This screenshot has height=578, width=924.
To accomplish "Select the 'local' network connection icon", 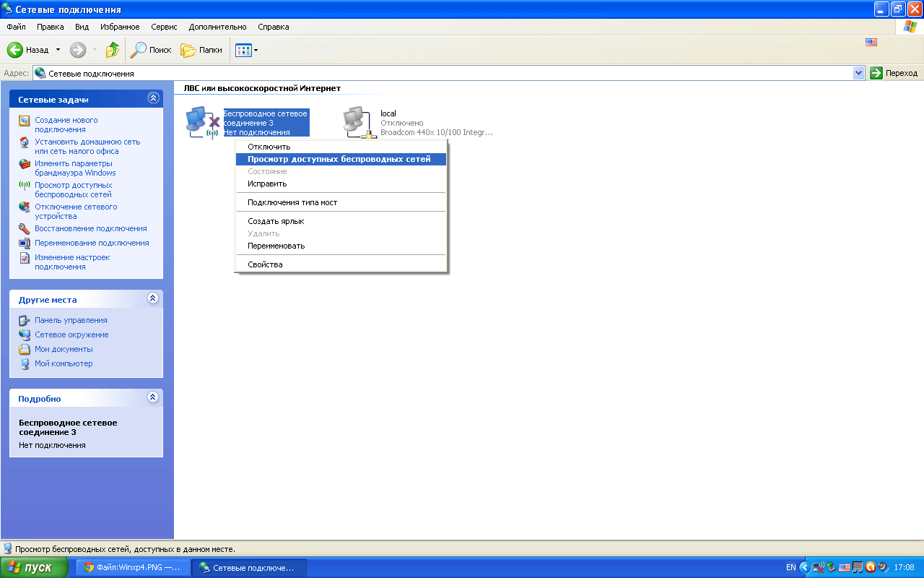I will click(355, 122).
